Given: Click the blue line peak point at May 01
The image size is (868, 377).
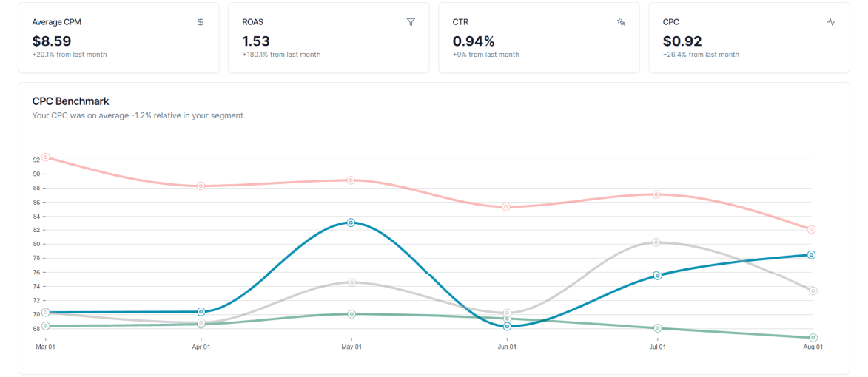Looking at the screenshot, I should coord(351,223).
